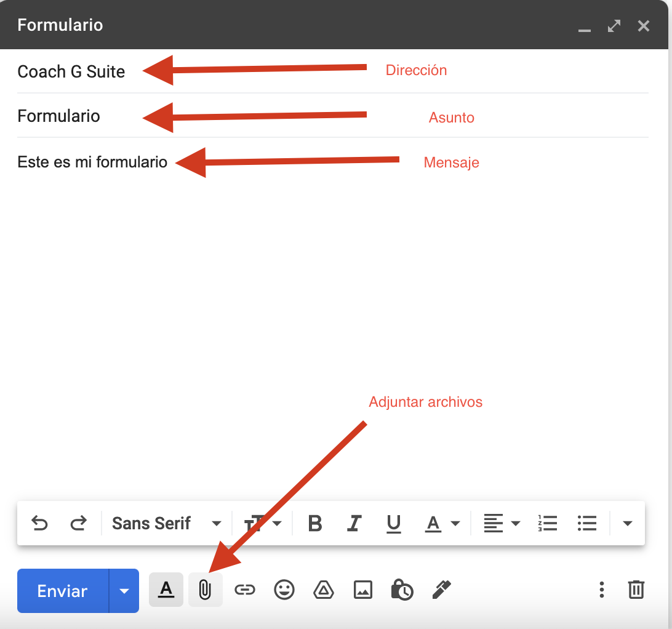
Task: Attach files with the paperclip icon
Action: pyautogui.click(x=206, y=590)
